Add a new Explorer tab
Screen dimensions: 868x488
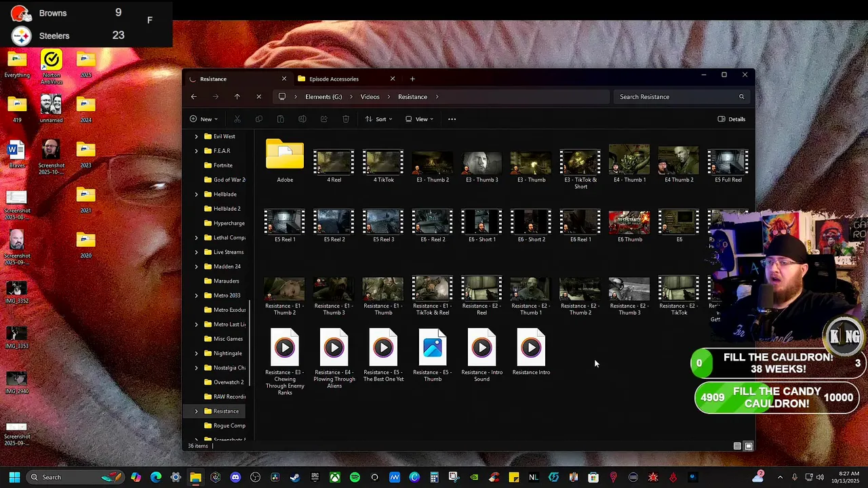click(x=412, y=79)
